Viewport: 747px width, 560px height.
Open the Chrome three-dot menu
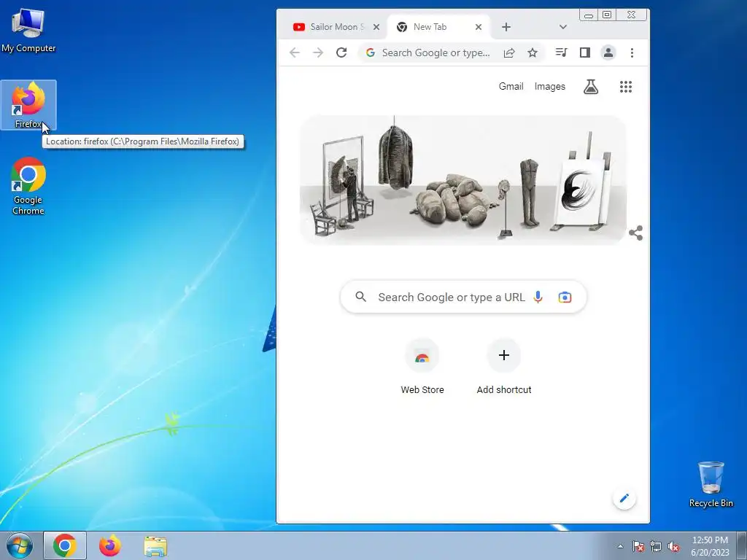point(632,52)
